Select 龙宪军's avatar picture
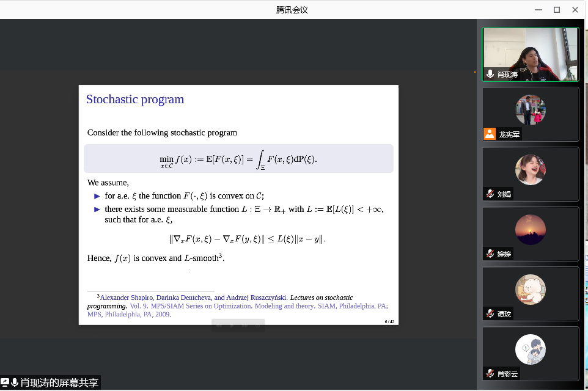 tap(530, 110)
